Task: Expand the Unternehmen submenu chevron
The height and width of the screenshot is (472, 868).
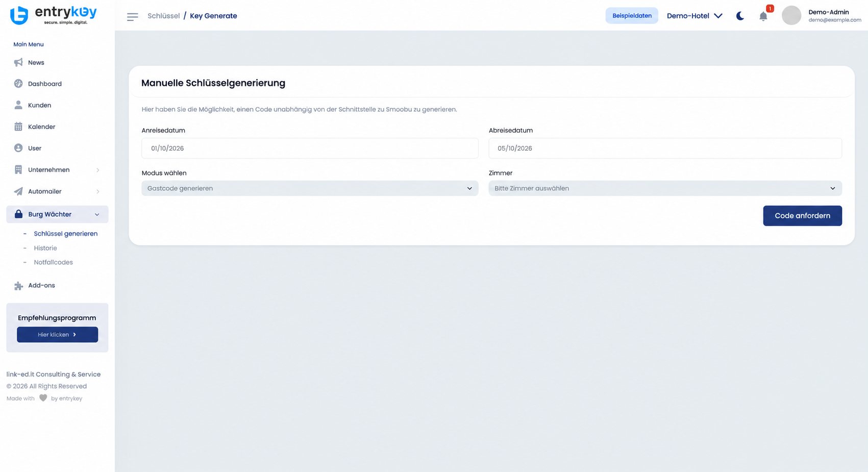Action: (97, 170)
